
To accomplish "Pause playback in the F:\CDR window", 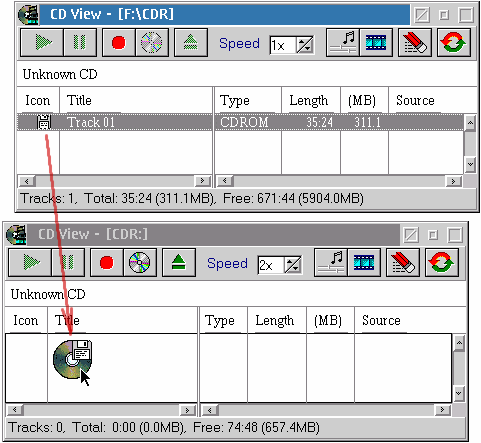I will tap(80, 43).
